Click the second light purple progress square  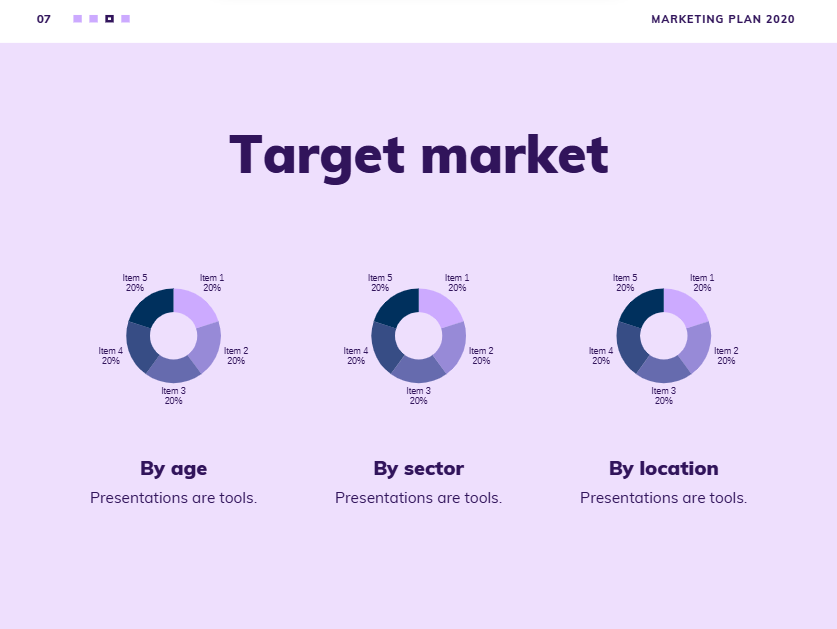93,19
